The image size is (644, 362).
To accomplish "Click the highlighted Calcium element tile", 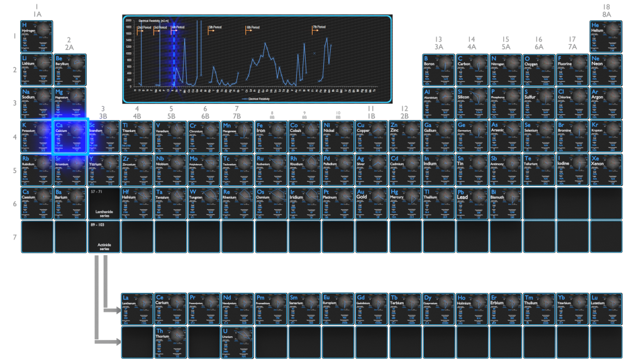I will pyautogui.click(x=70, y=136).
